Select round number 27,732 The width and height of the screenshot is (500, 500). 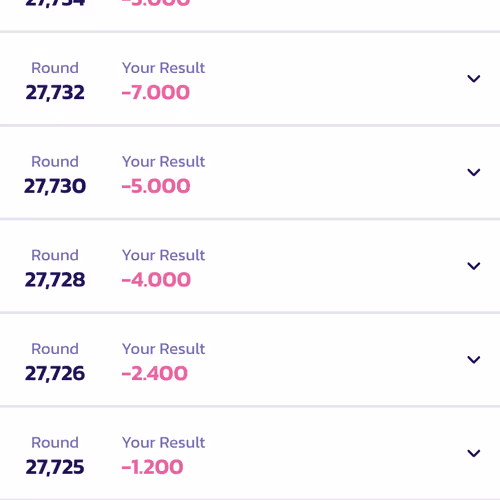coord(55,93)
